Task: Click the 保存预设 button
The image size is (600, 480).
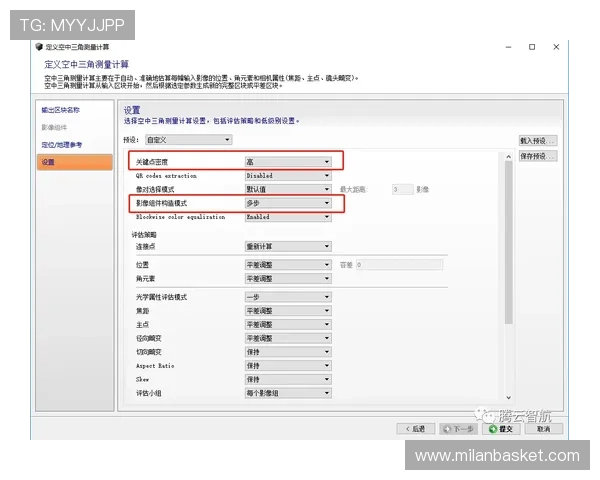Action: (x=536, y=156)
